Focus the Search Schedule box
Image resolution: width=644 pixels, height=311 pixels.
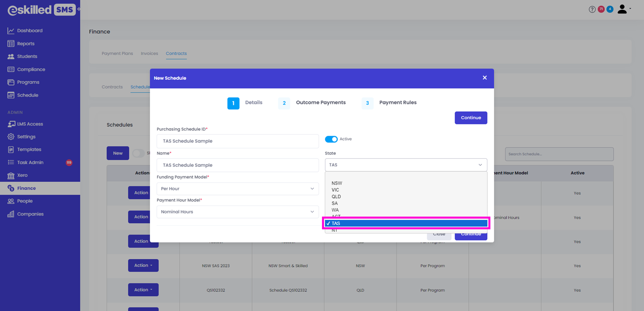click(559, 154)
